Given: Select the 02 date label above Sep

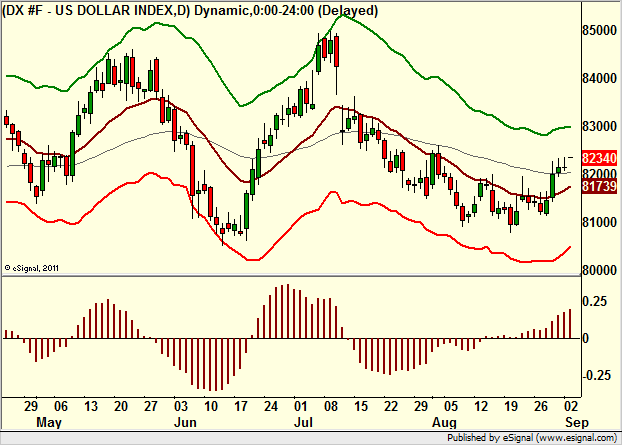Looking at the screenshot, I should tap(571, 406).
